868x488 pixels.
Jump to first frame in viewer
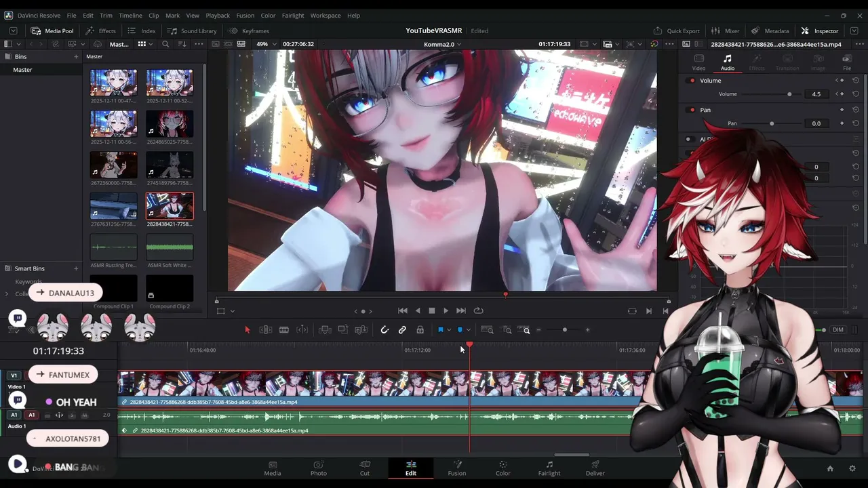pyautogui.click(x=403, y=310)
